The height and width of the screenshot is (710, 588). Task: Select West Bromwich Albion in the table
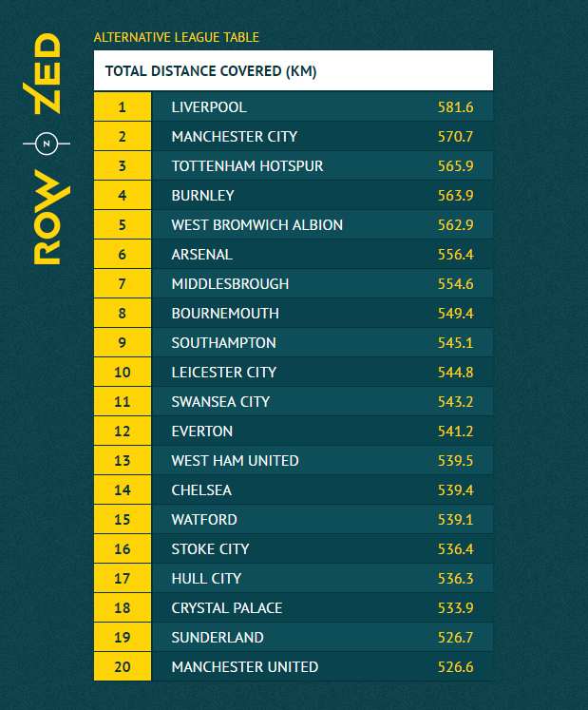[x=256, y=225]
